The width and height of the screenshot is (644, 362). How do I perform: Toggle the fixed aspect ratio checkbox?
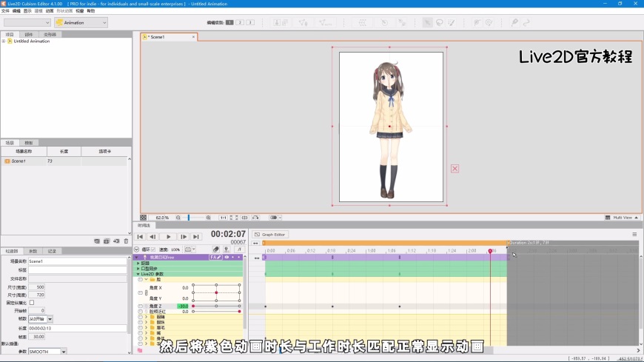pyautogui.click(x=32, y=303)
